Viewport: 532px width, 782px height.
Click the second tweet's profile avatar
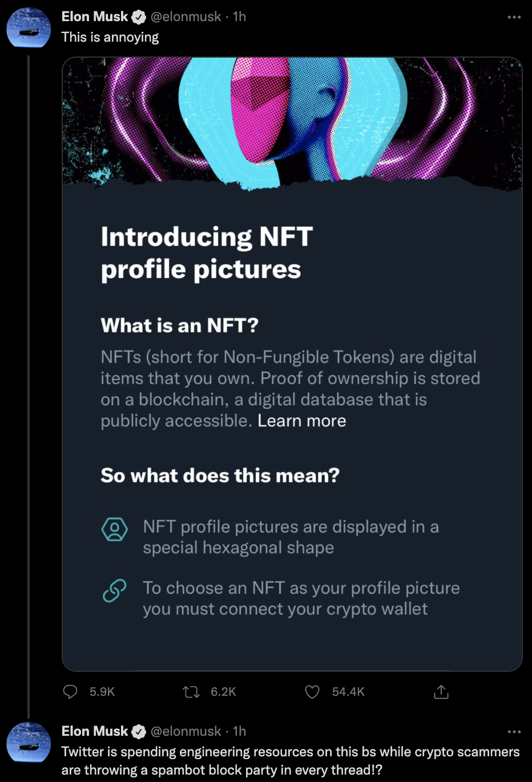29,741
